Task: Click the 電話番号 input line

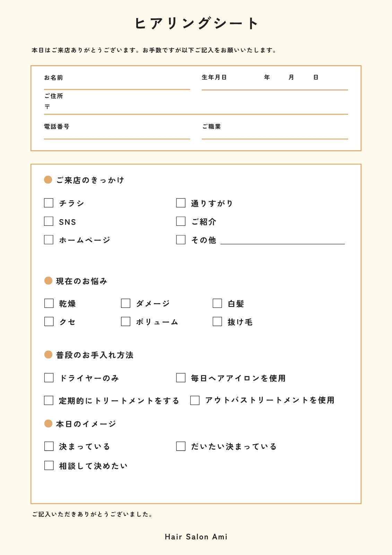Action: [117, 139]
